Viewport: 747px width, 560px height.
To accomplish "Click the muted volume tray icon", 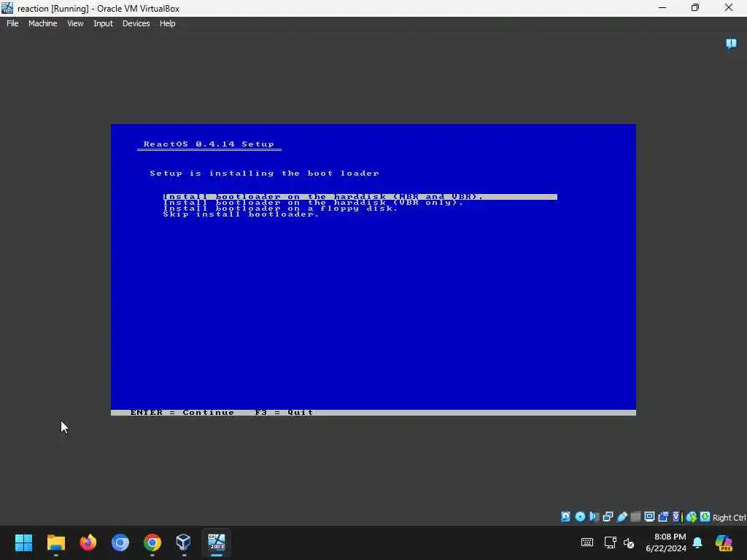I will tap(629, 542).
